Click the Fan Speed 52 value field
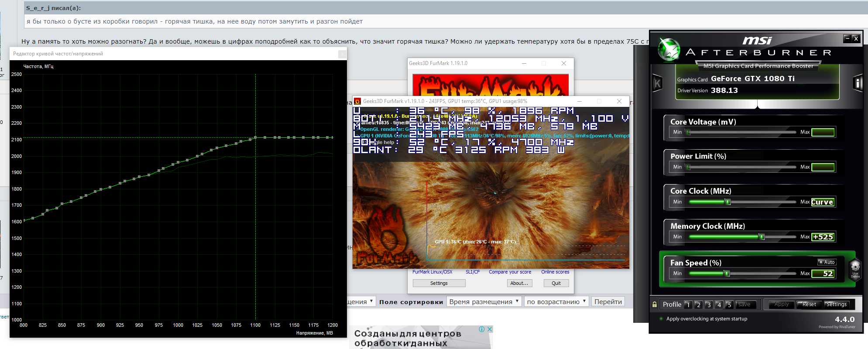This screenshot has width=868, height=349. [x=823, y=274]
